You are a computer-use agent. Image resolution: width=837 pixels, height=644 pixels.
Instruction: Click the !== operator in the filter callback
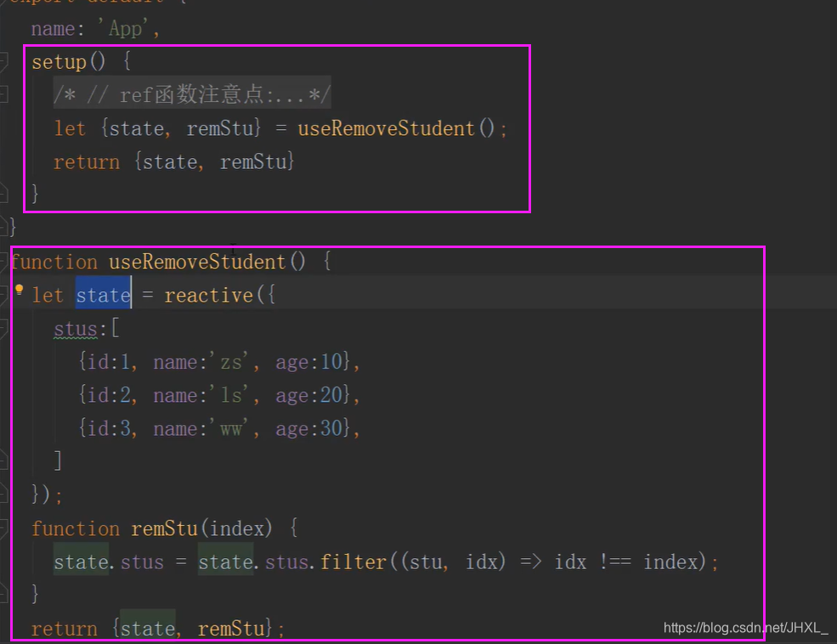point(615,562)
